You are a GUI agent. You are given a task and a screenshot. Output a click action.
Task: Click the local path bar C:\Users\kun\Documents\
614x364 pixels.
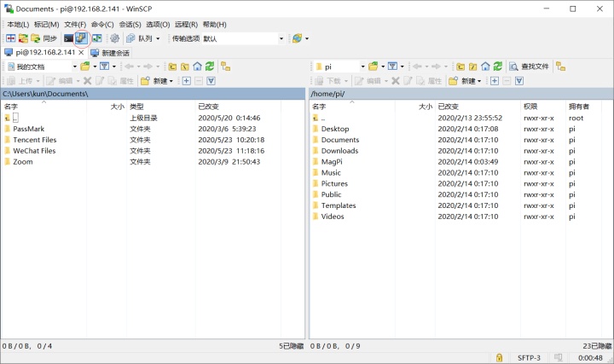[153, 94]
